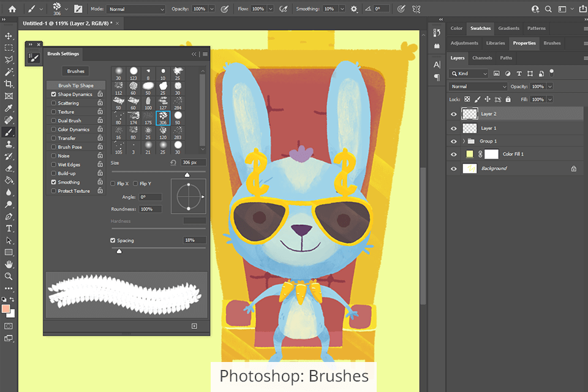Switch to the Swatches tab
Image resolution: width=588 pixels, height=392 pixels.
(x=480, y=28)
